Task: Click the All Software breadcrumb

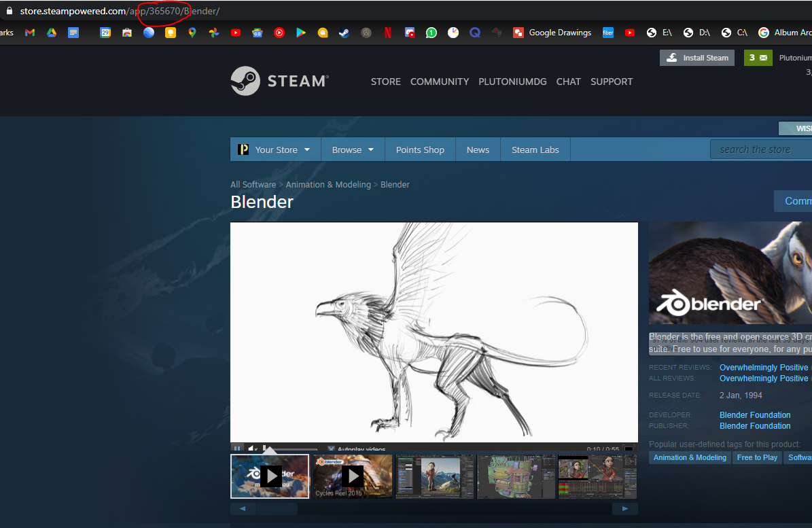Action: (x=253, y=185)
